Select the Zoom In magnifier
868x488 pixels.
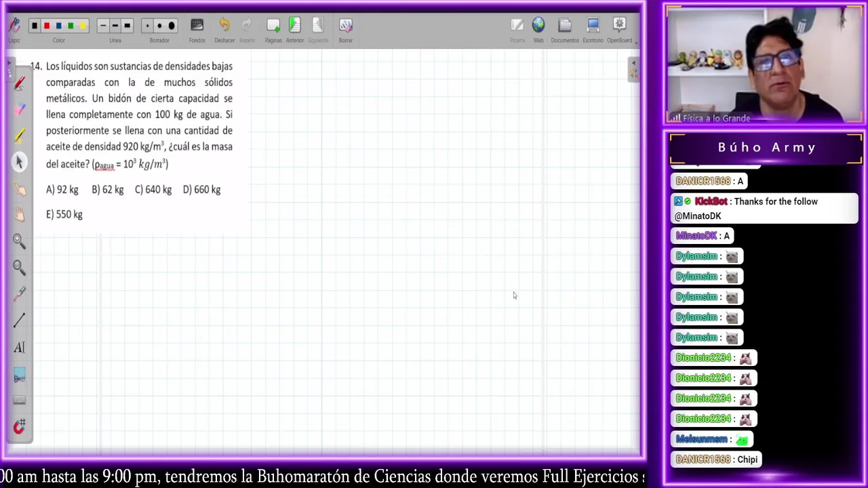[x=19, y=241]
